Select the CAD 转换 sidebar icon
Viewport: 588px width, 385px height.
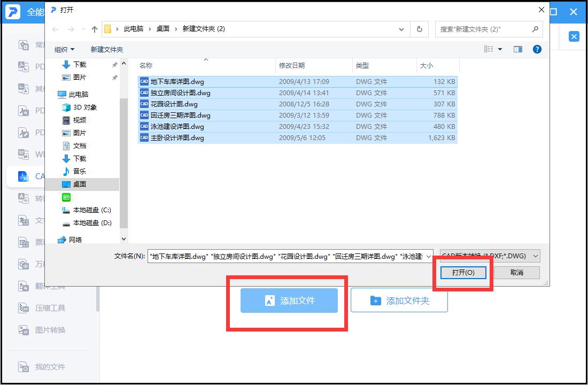24,176
